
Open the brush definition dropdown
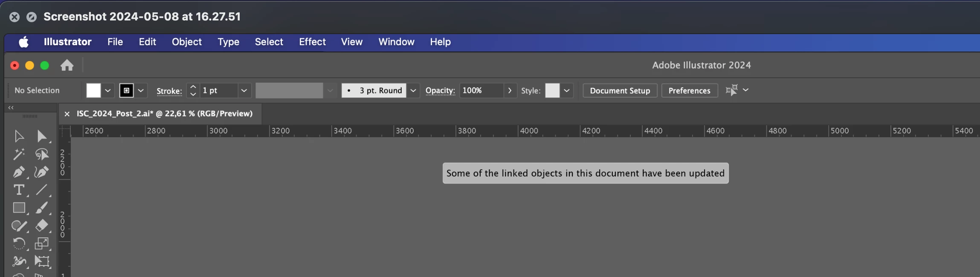(x=413, y=90)
